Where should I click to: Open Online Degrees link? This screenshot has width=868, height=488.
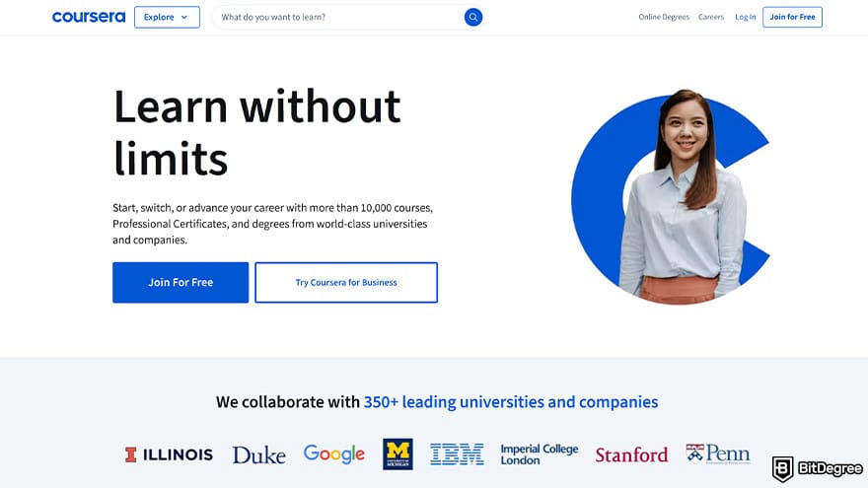(x=664, y=17)
